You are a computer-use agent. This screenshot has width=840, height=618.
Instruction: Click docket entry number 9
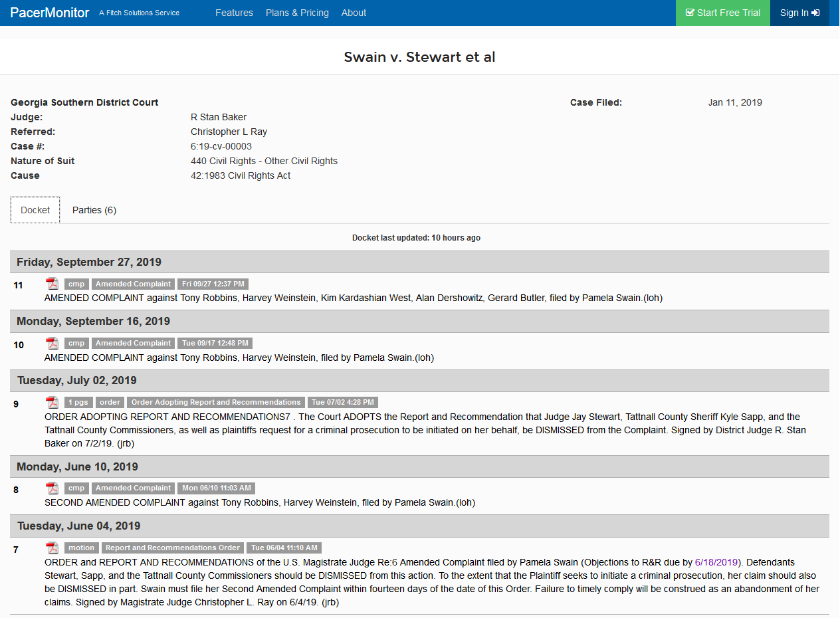click(16, 403)
